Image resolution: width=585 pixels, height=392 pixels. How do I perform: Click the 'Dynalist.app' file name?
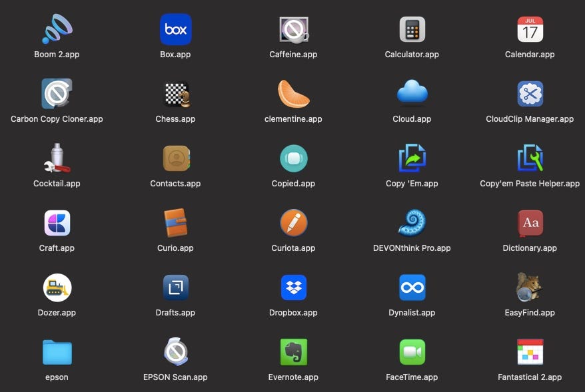(412, 313)
